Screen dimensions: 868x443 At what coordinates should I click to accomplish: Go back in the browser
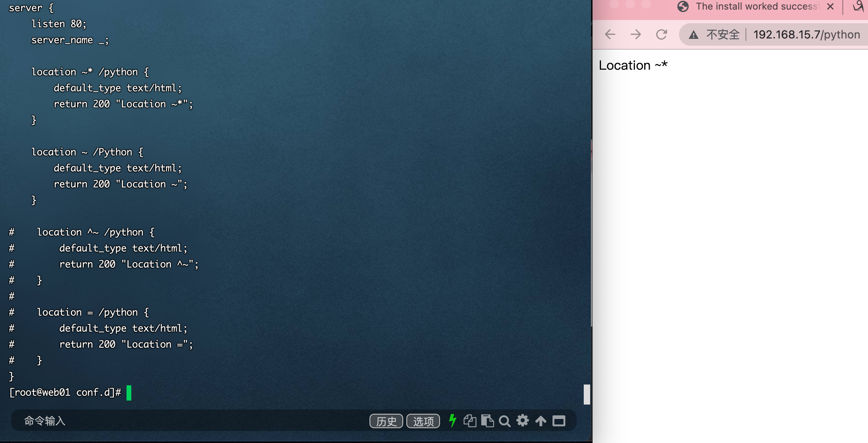point(610,34)
